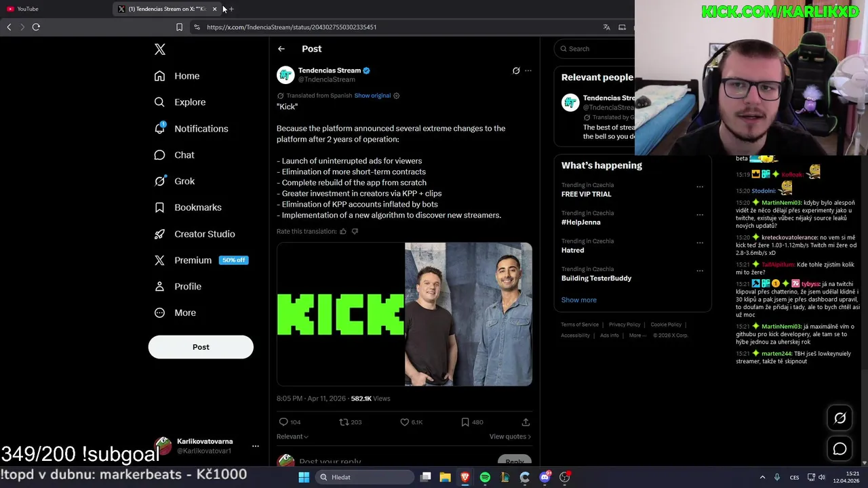Viewport: 868px width, 488px height.
Task: Open options for Hatred trend
Action: pyautogui.click(x=700, y=243)
